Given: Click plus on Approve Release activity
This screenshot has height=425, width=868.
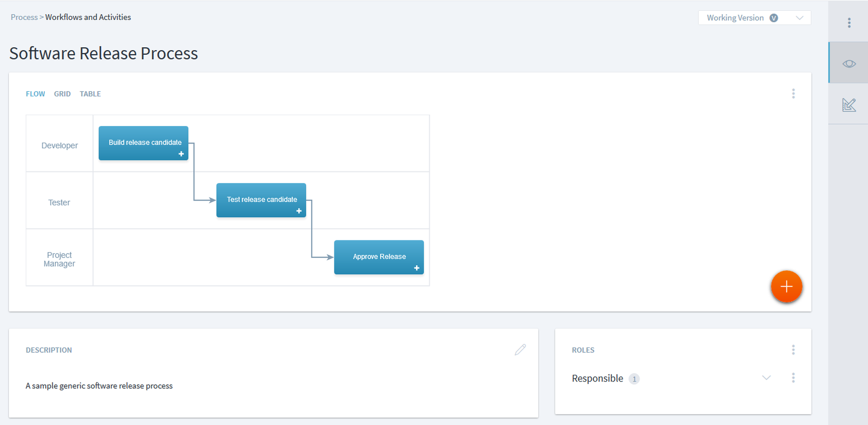Looking at the screenshot, I should pos(417,268).
